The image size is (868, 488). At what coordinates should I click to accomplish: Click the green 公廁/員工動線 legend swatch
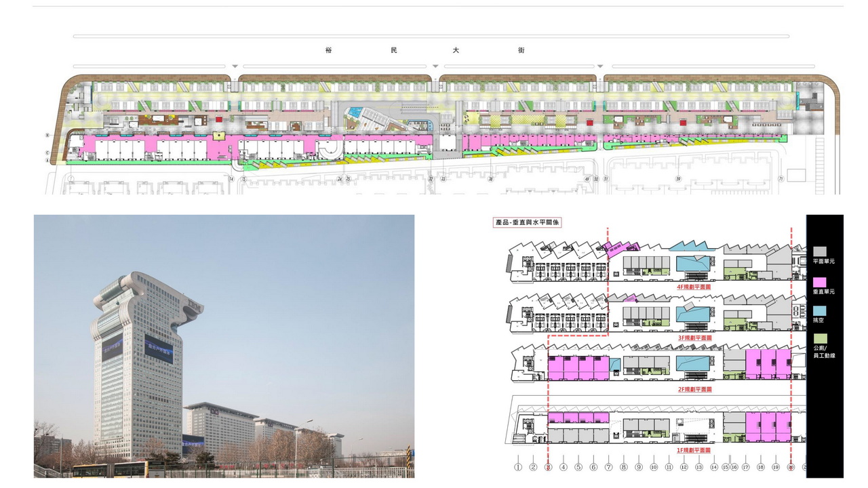click(819, 338)
